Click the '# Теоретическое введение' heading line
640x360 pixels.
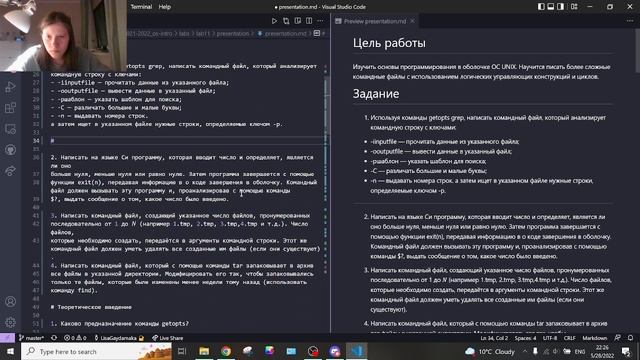(91, 307)
